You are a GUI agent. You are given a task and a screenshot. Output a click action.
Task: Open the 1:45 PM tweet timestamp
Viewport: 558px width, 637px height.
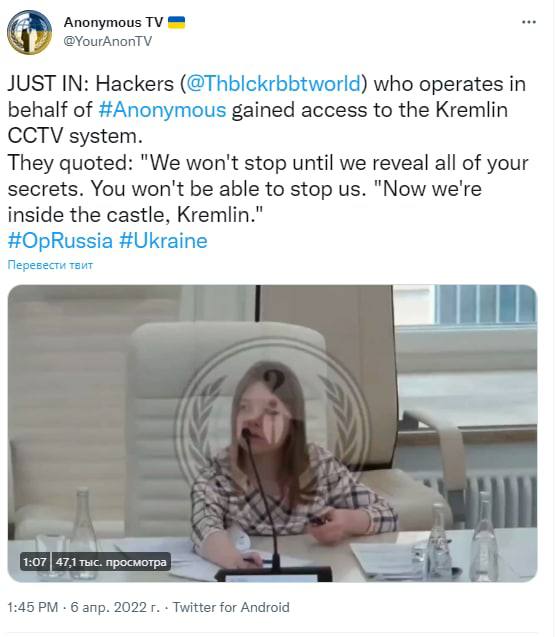coord(33,607)
